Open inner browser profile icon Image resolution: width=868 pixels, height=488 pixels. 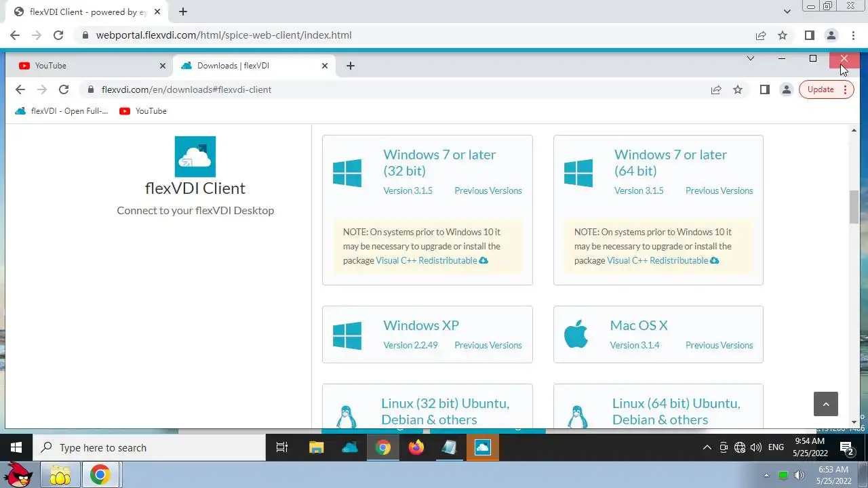pos(787,89)
